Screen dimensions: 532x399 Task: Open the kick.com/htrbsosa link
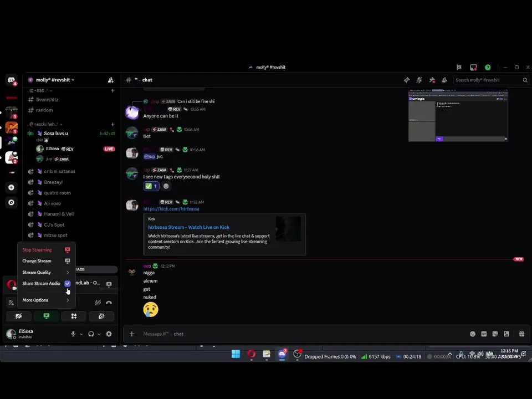171,209
